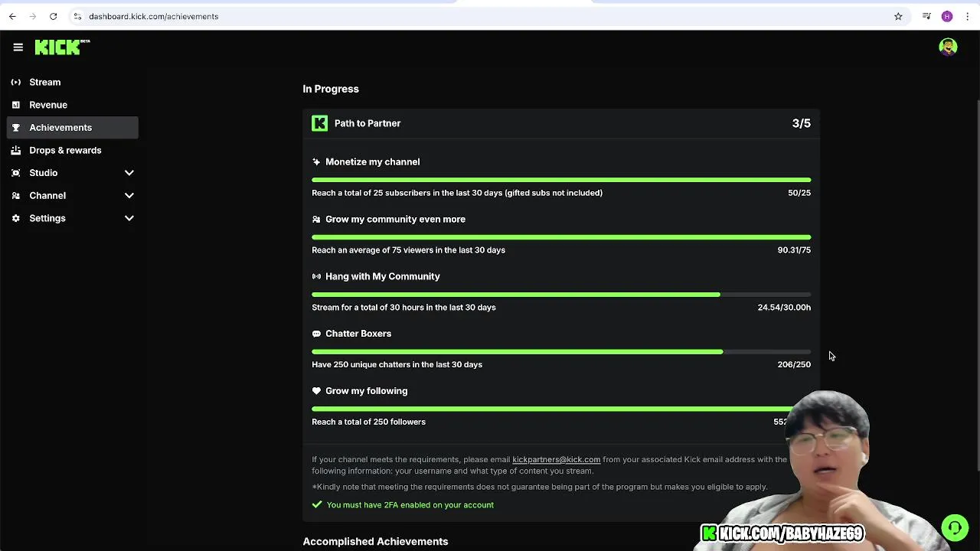The height and width of the screenshot is (551, 980).
Task: Click the broadcast icon beside Hang with My Community
Action: [316, 276]
